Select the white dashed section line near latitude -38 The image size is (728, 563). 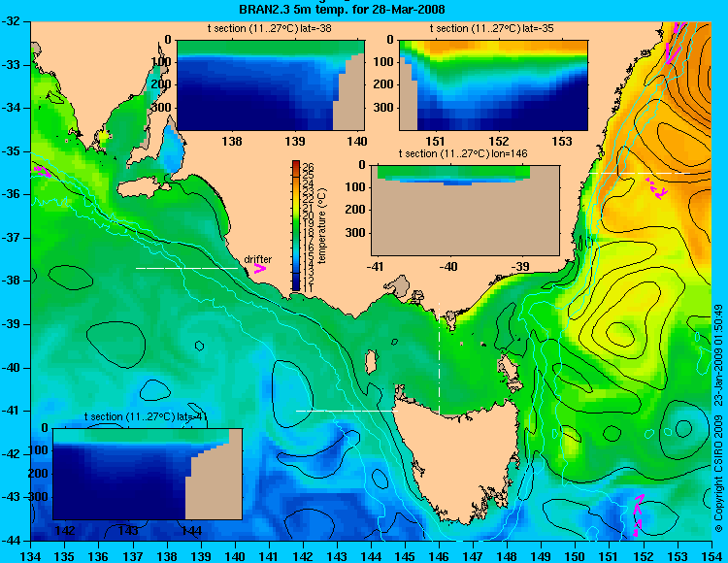click(186, 268)
